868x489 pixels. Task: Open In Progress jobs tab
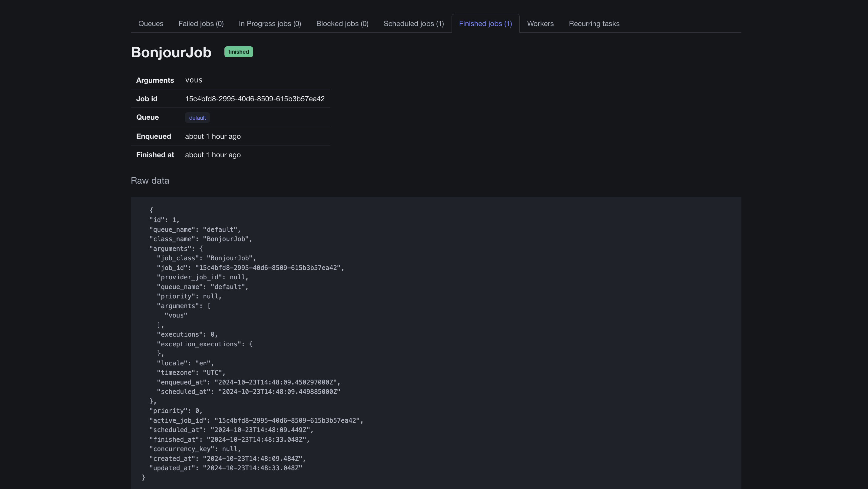(x=270, y=24)
